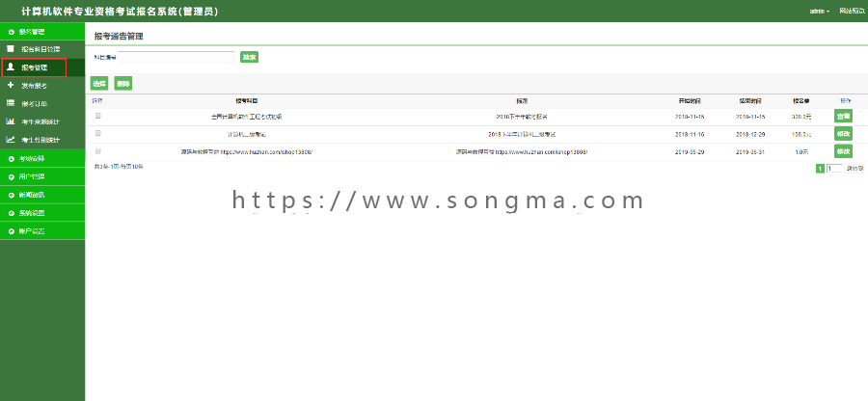Expand the 账户设置 sidebar section
The width and height of the screenshot is (868, 401).
coord(42,231)
